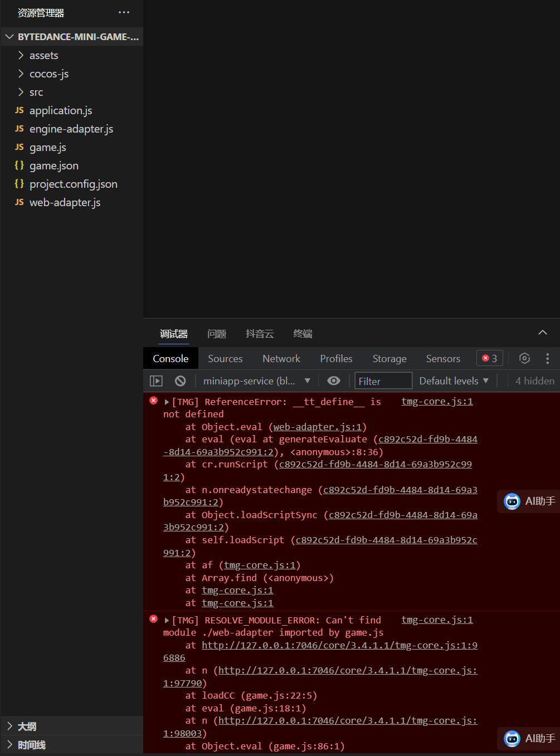Open tmg-core.js:1 source link of ReferenceError
This screenshot has height=756, width=560.
pos(437,401)
